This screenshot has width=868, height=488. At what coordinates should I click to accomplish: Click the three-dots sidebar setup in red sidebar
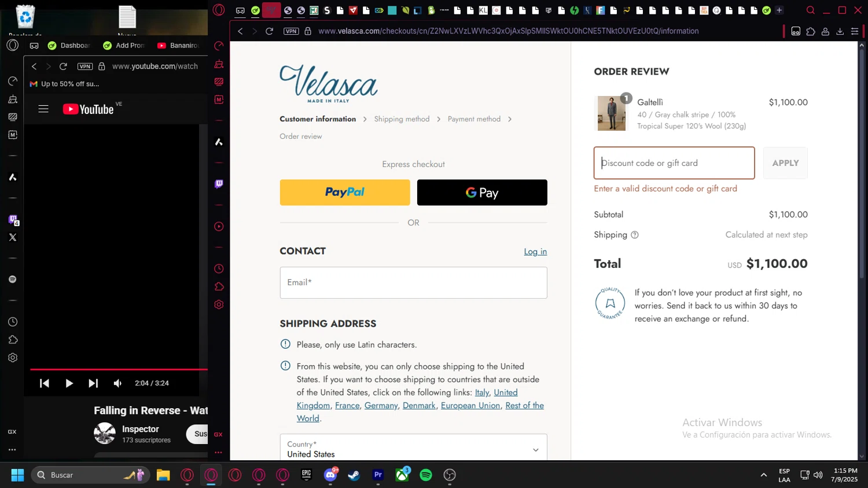point(218,452)
